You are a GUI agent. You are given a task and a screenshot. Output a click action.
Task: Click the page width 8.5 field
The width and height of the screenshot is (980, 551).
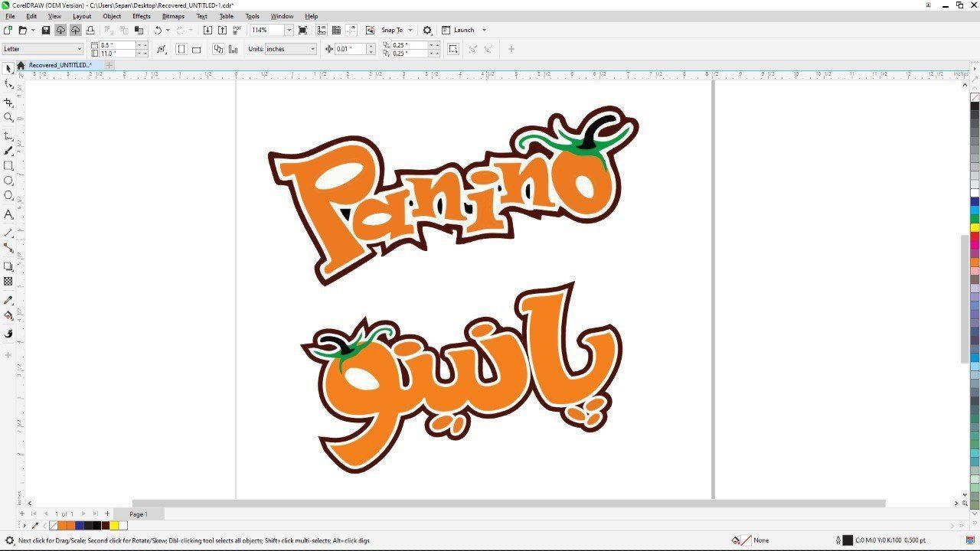pyautogui.click(x=118, y=45)
